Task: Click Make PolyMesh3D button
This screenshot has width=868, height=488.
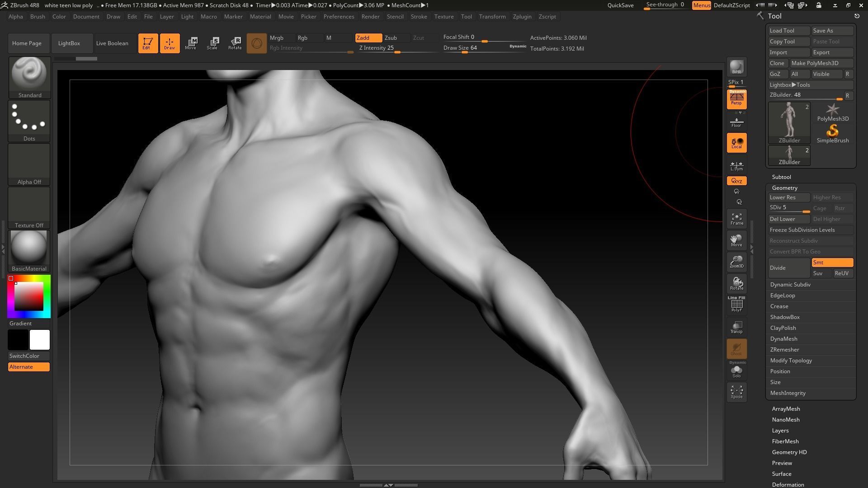Action: (x=821, y=63)
